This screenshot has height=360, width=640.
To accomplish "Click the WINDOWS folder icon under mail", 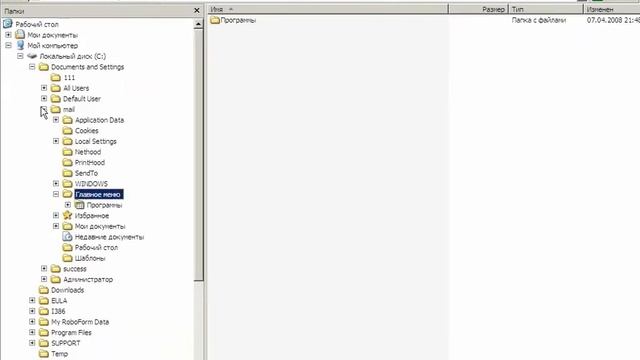I will tap(68, 184).
